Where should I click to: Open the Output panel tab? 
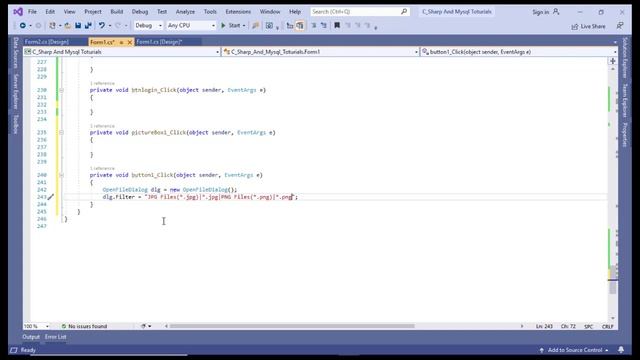[31, 337]
